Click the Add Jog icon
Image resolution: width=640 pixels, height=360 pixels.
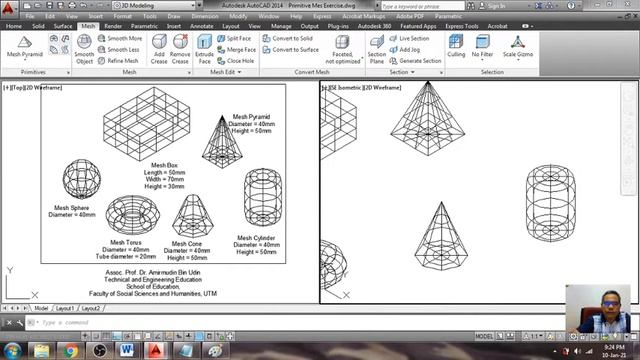[393, 49]
